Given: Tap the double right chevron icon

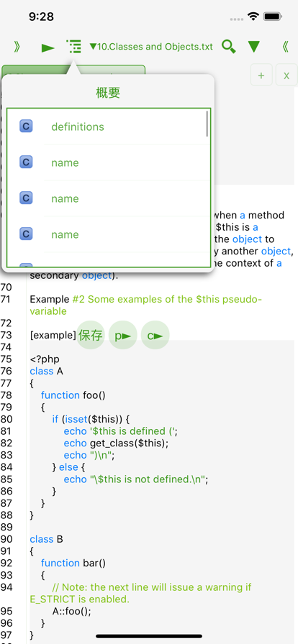Looking at the screenshot, I should pyautogui.click(x=17, y=47).
